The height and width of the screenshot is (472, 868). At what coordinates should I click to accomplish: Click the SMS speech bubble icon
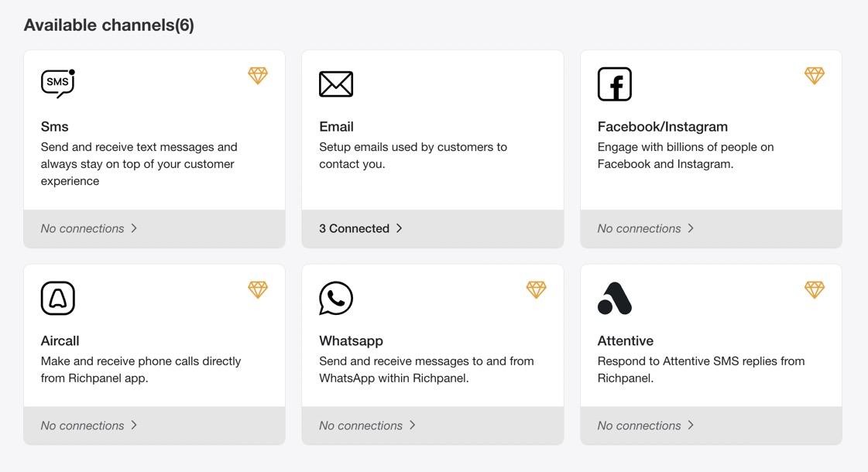click(57, 84)
